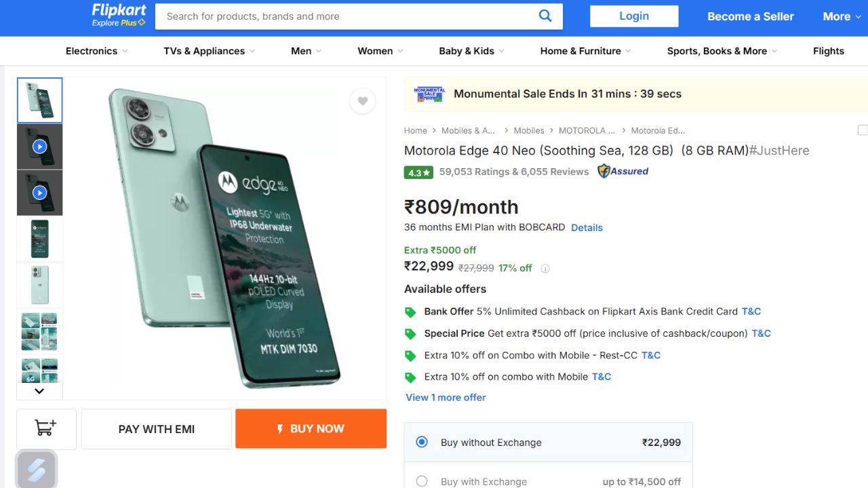Open T&C for Rest-CC combo offer
This screenshot has height=488, width=868.
point(651,354)
